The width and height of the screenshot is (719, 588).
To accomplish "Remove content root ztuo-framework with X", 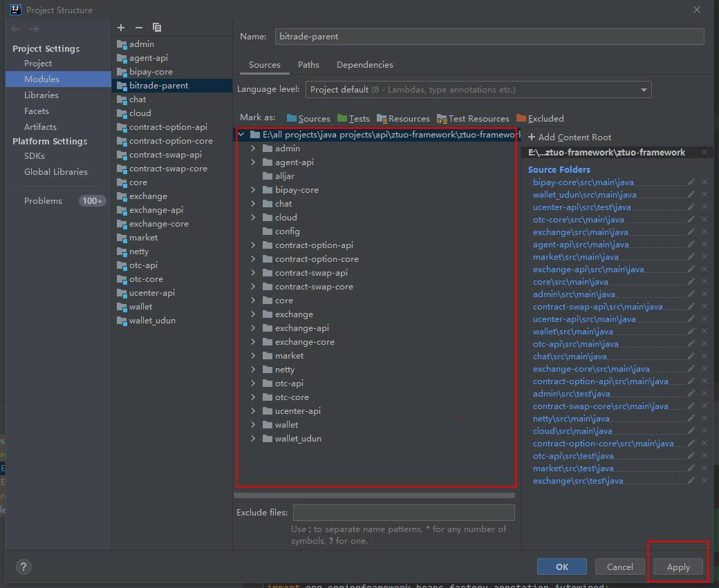I will pos(704,152).
